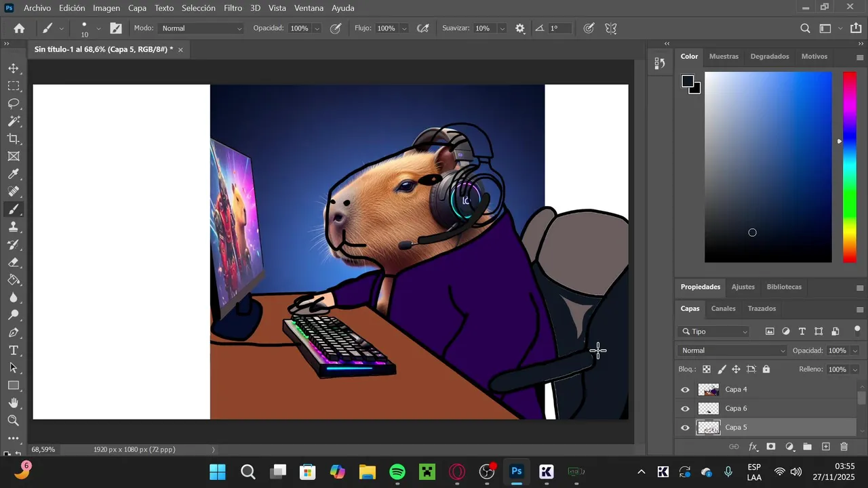This screenshot has height=488, width=868.
Task: Select the Magic Wand tool
Action: [14, 121]
